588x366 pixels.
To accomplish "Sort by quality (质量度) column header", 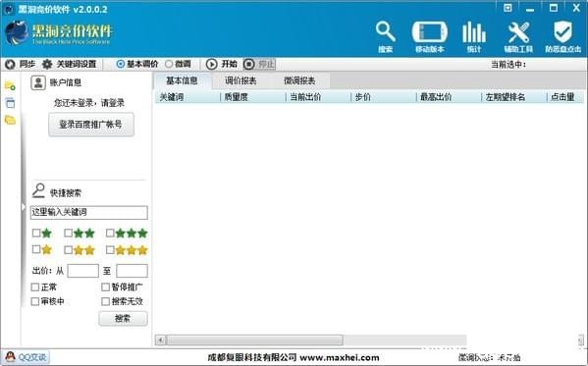I will [253, 97].
